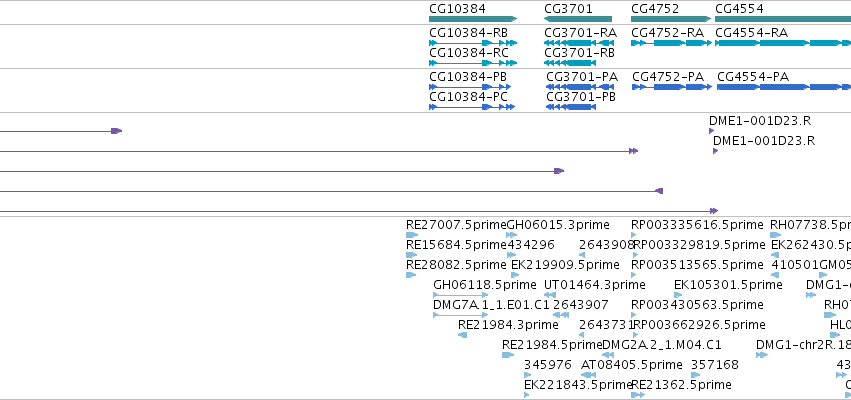Click the AT08405.5prime EST feature
The width and height of the screenshot is (851, 400).
(x=589, y=375)
